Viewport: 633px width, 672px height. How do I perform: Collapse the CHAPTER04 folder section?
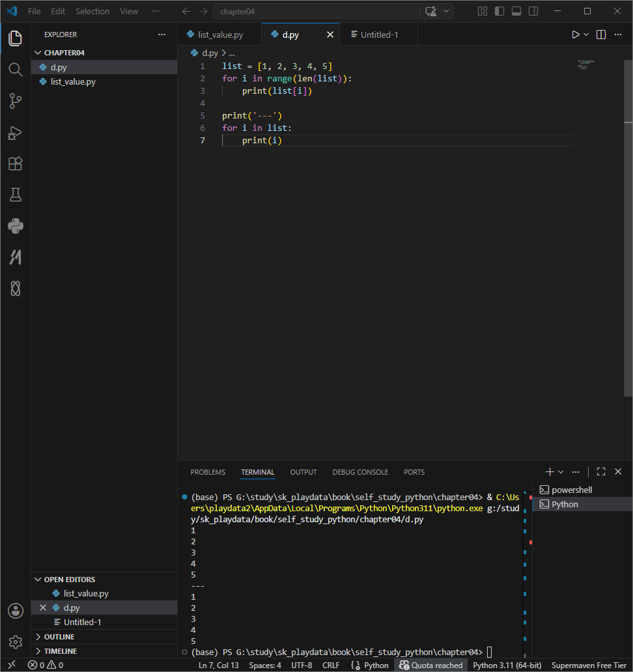(104, 53)
